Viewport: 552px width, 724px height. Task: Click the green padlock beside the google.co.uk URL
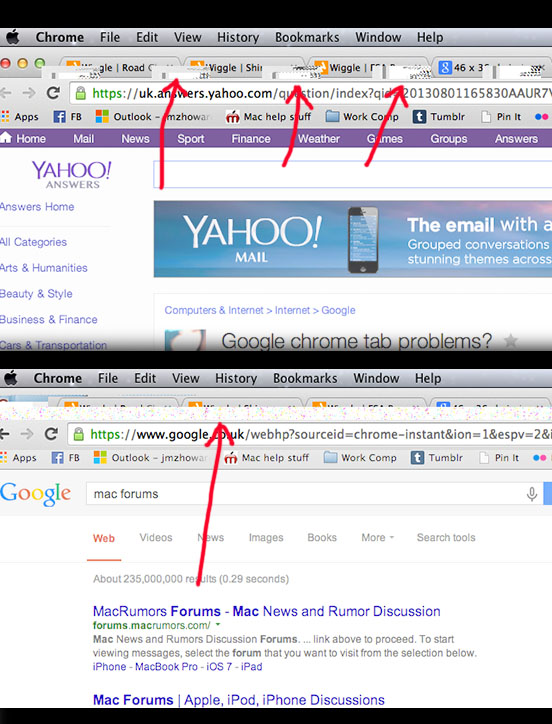click(x=79, y=434)
